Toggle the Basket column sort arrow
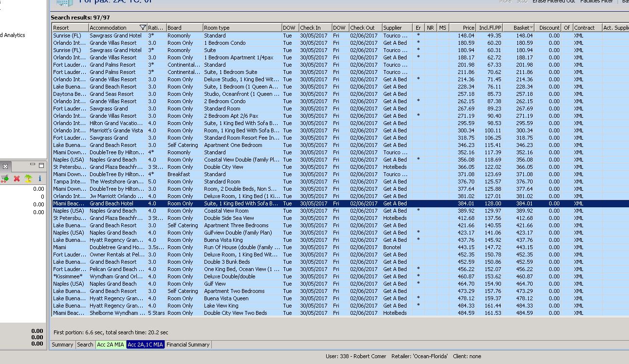The height and width of the screenshot is (364, 629). click(531, 28)
